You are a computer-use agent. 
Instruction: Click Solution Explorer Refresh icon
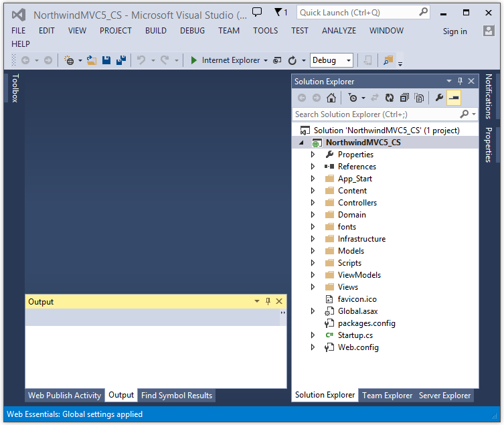click(x=390, y=98)
